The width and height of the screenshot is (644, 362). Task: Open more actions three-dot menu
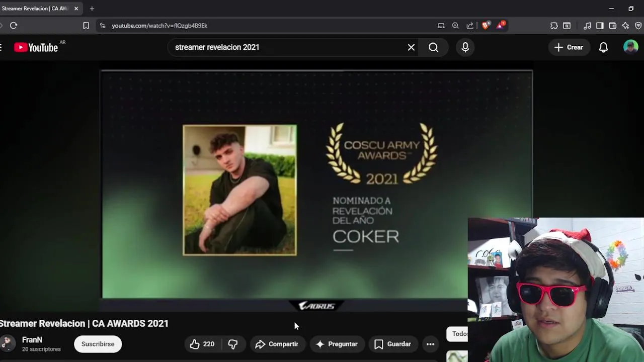tap(430, 344)
